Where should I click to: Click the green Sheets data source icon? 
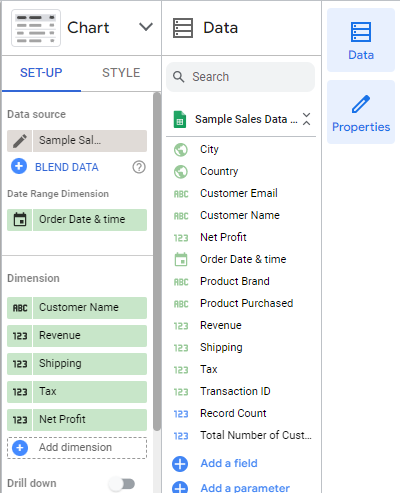click(180, 119)
